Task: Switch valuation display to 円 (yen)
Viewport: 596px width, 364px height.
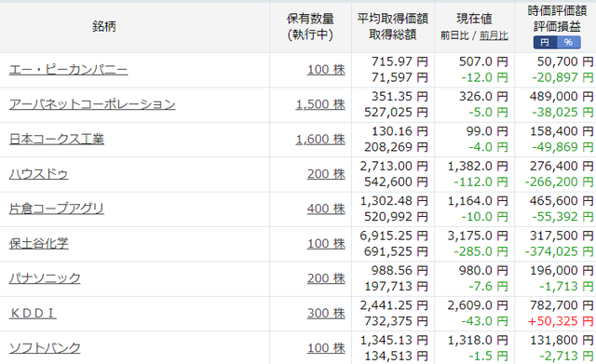Action: point(545,42)
